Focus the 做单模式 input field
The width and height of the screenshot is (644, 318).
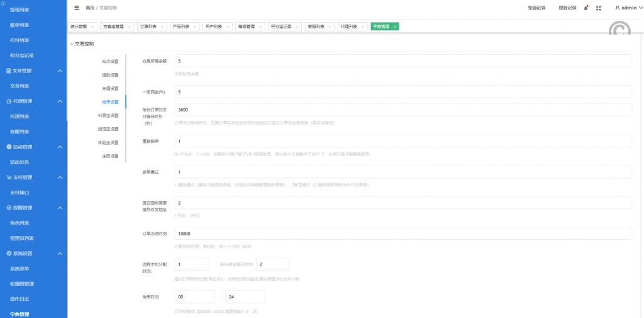coord(403,172)
